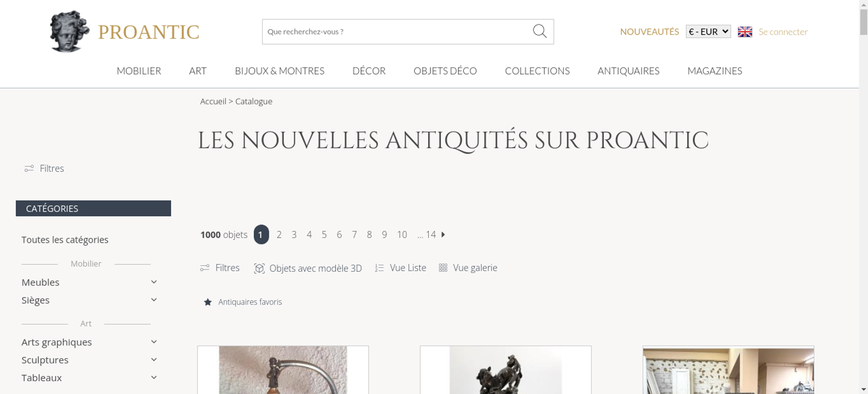The width and height of the screenshot is (868, 394).
Task: Open the bronze sculpture listing thumbnail
Action: (506, 370)
